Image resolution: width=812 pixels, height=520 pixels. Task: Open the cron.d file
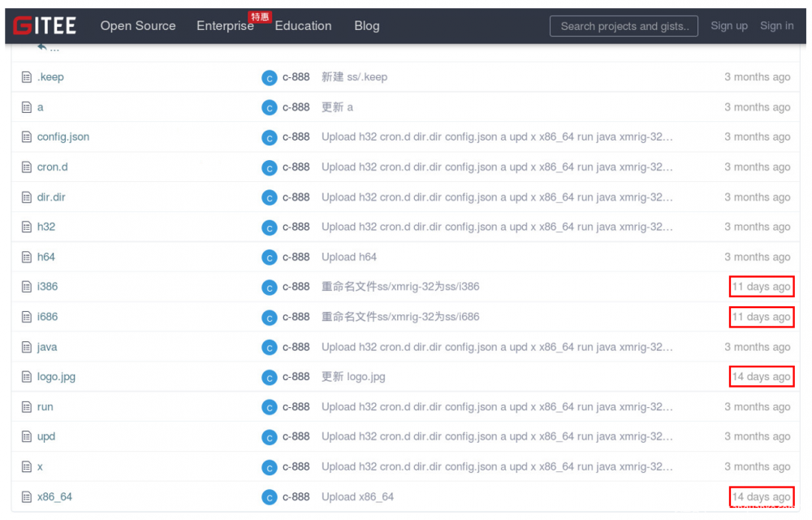pyautogui.click(x=52, y=167)
